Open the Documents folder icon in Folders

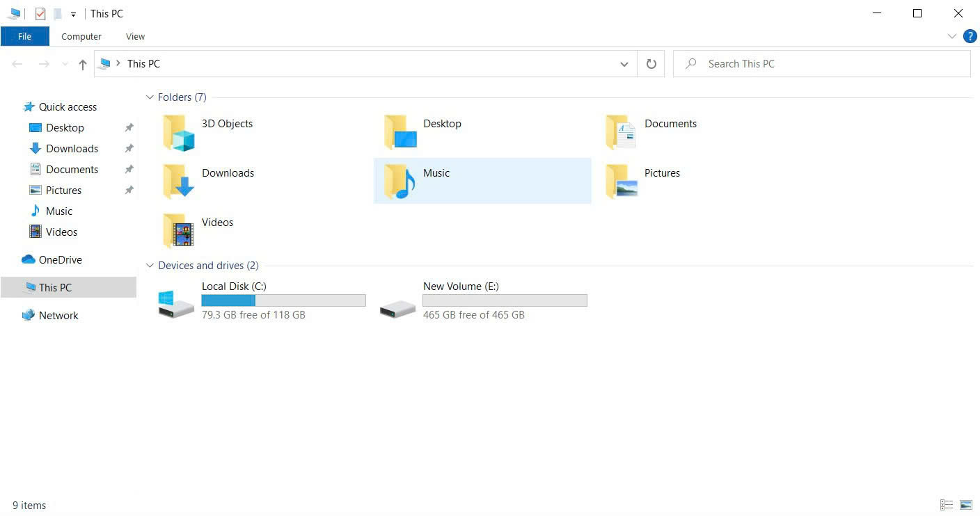click(x=621, y=132)
